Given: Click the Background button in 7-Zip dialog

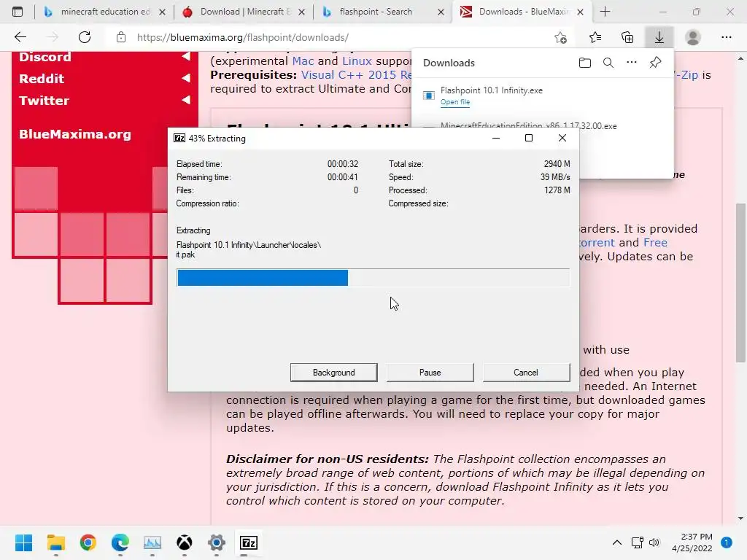Looking at the screenshot, I should point(333,373).
